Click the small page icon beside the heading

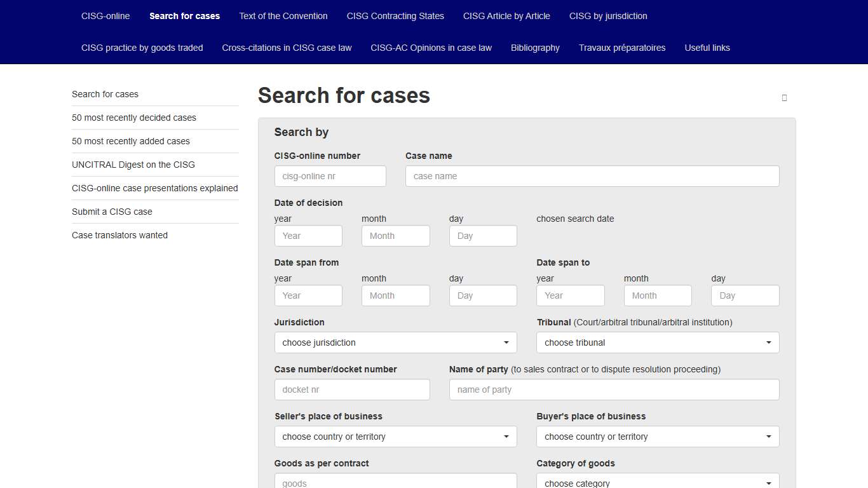coord(784,98)
